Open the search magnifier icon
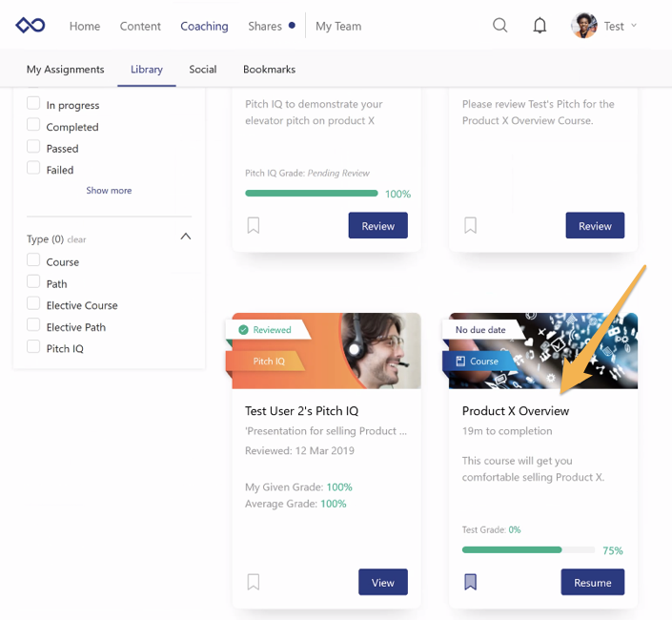The image size is (672, 620). click(x=499, y=26)
